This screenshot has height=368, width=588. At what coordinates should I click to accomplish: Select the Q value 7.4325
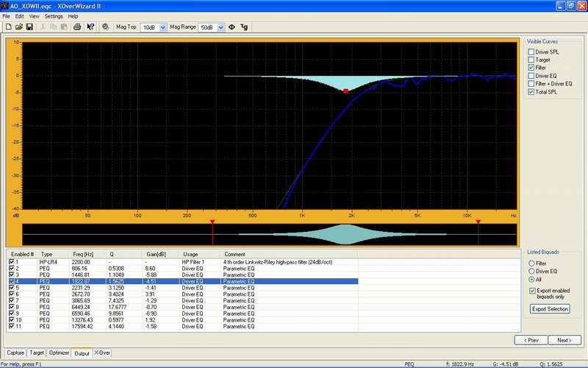(116, 300)
